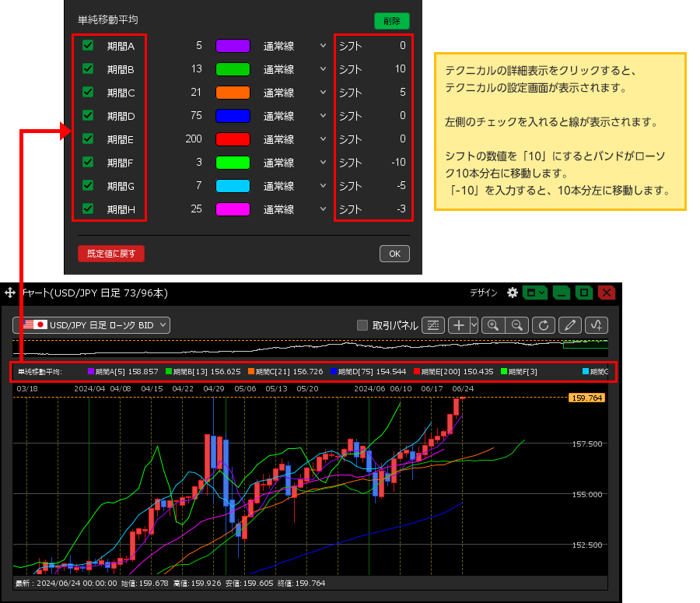The height and width of the screenshot is (603, 700).
Task: Click 期間E[200] 150.435 legend entry
Action: [454, 372]
